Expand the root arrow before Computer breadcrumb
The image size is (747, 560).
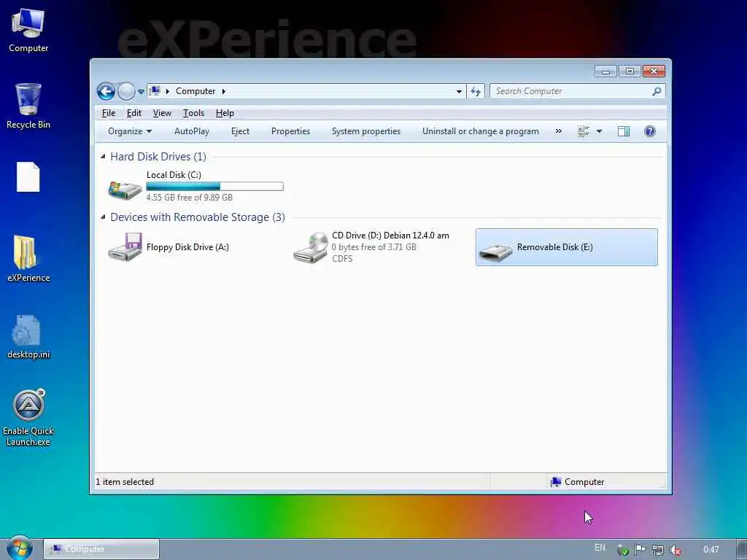click(168, 91)
